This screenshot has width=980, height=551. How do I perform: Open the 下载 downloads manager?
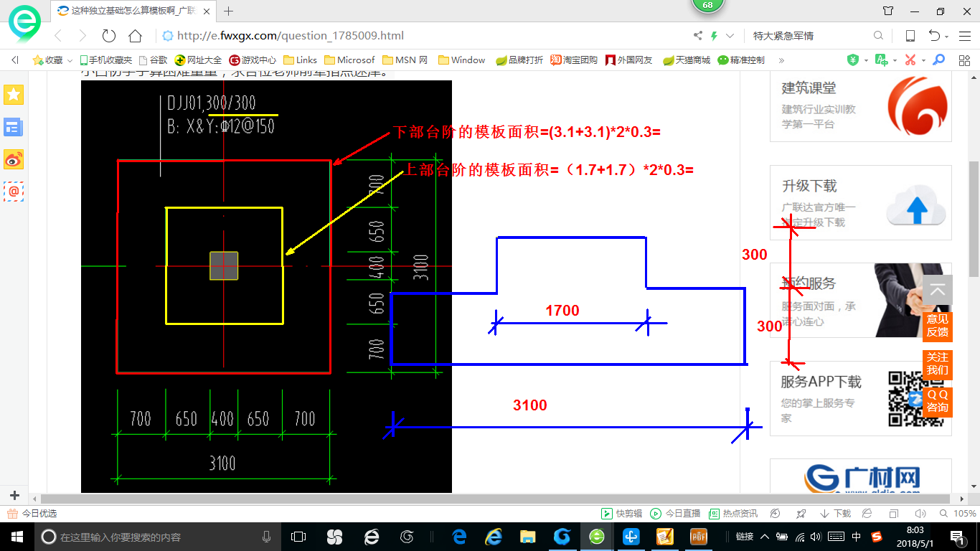click(835, 514)
